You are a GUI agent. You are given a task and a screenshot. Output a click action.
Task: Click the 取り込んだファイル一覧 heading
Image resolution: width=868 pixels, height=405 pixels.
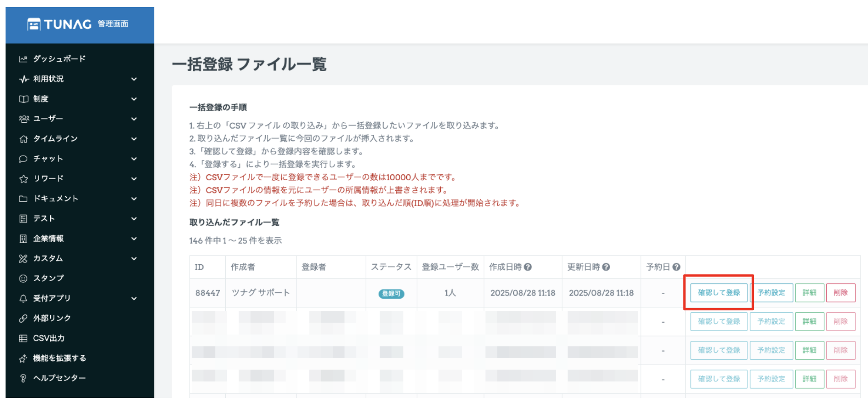coord(234,222)
